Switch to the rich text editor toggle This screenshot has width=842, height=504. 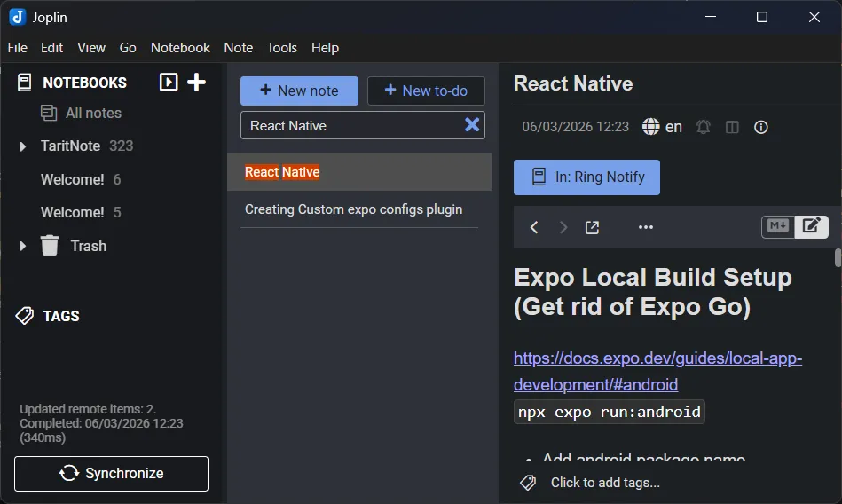[811, 226]
